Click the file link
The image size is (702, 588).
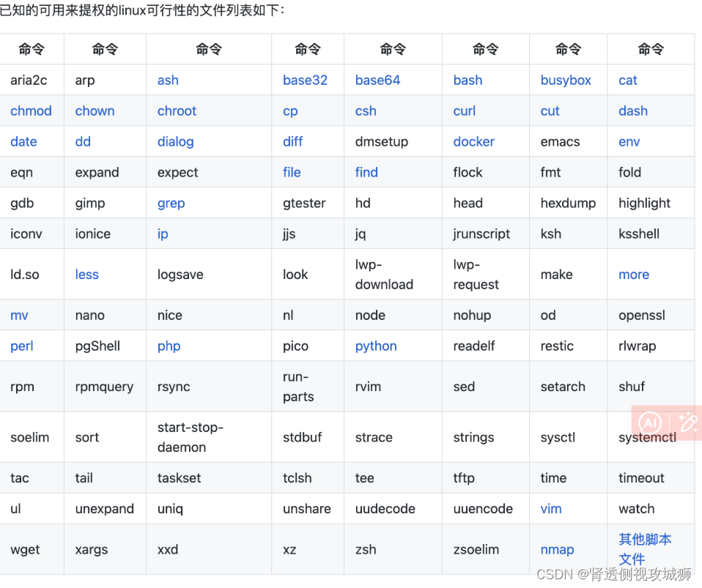point(292,172)
